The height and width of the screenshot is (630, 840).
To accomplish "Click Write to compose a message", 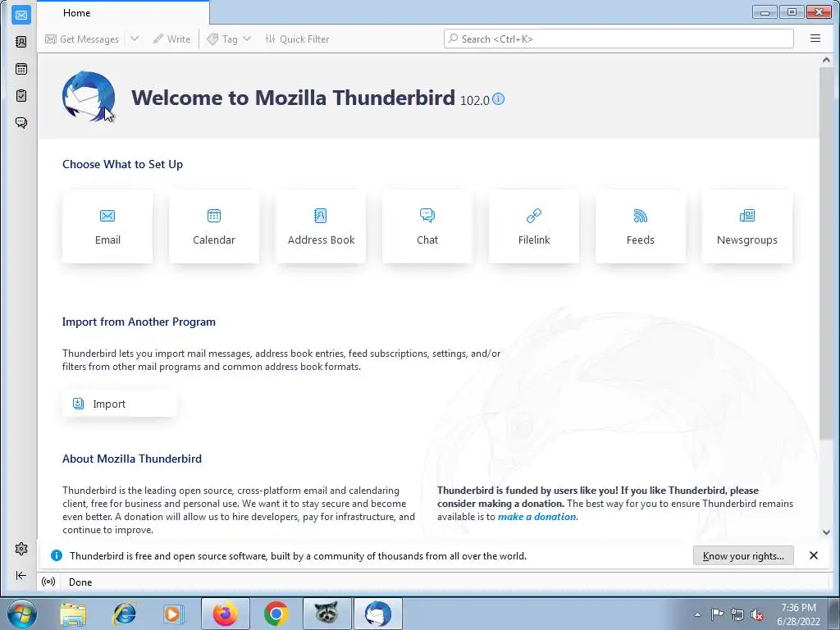I will pyautogui.click(x=172, y=39).
